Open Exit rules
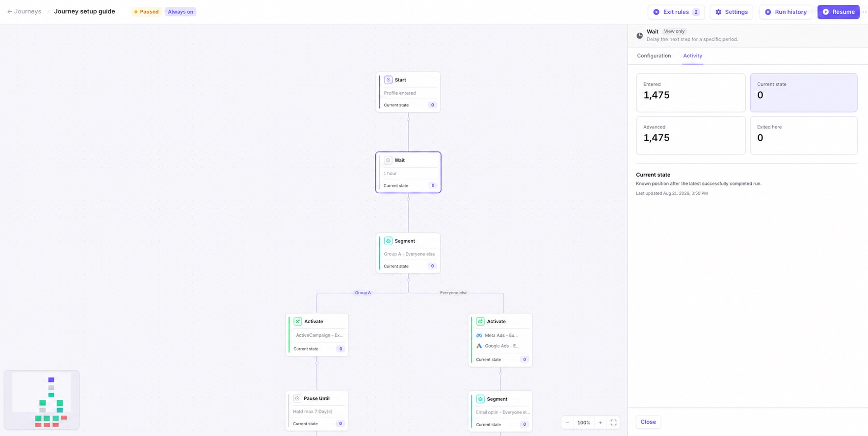Screen dimensions: 868x436 676,12
